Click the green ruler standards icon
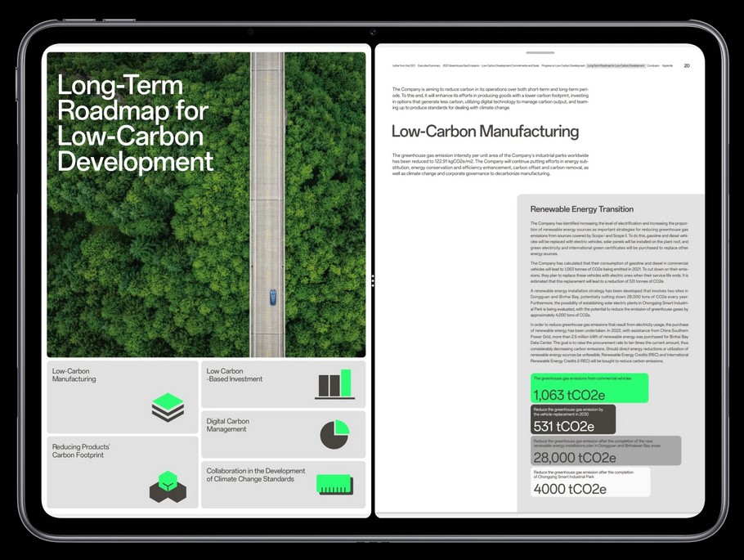The image size is (744, 560). 334,484
